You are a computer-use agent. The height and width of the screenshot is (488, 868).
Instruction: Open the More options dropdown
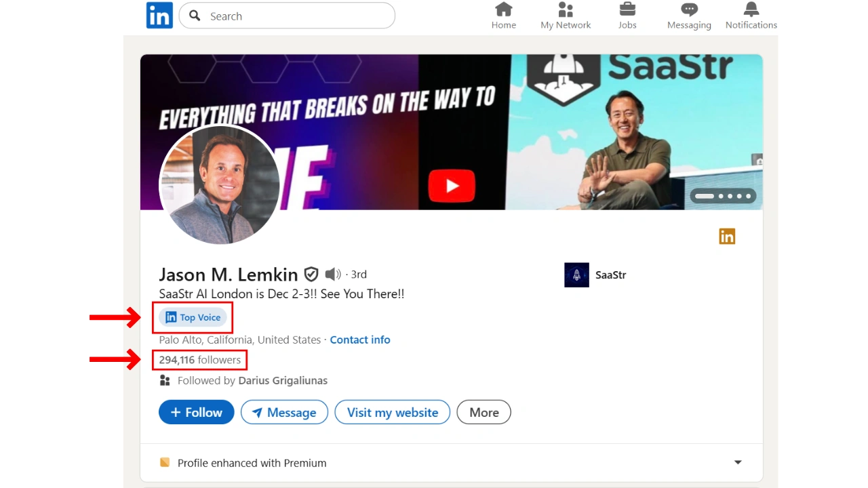point(484,412)
